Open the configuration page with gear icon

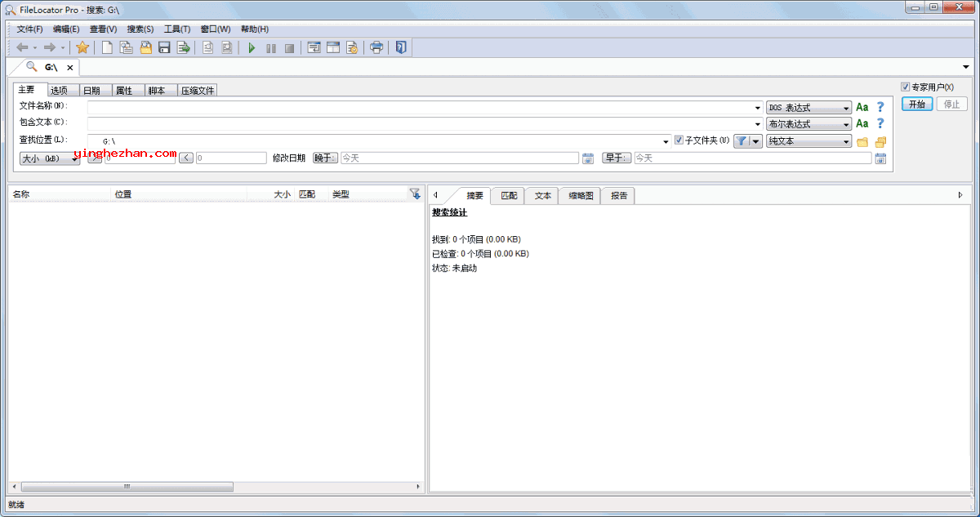(352, 48)
